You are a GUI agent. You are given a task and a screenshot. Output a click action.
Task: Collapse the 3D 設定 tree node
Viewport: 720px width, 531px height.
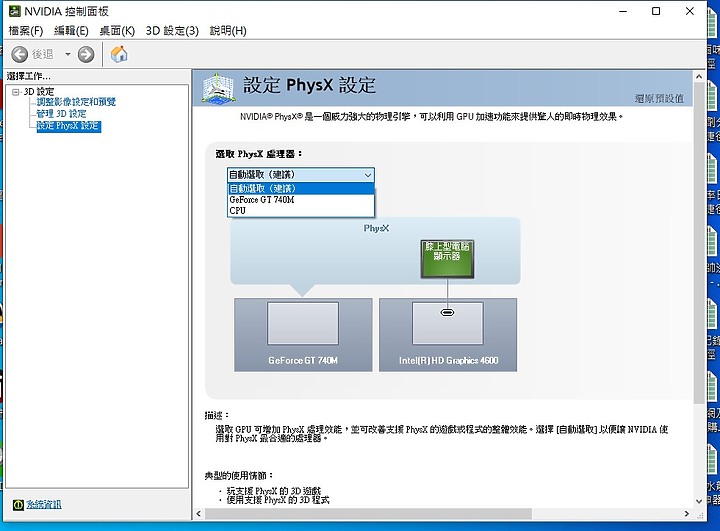click(x=16, y=92)
